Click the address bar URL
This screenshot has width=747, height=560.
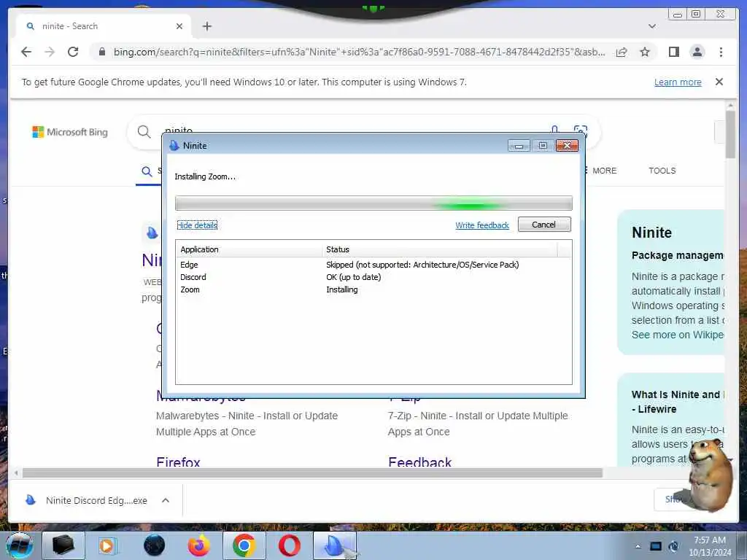pos(359,52)
